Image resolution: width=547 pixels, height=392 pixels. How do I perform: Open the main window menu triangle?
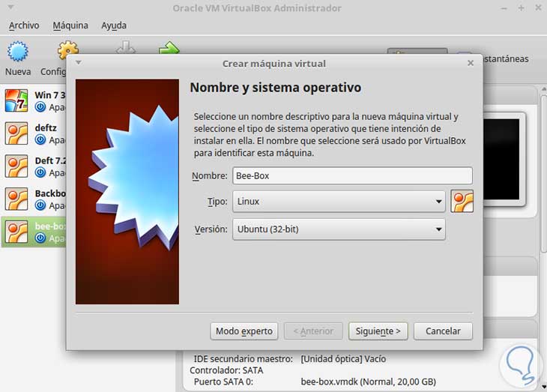[x=10, y=7]
